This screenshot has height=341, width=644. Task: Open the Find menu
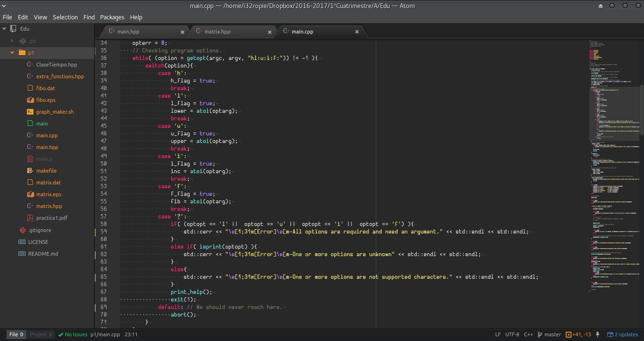pyautogui.click(x=89, y=17)
